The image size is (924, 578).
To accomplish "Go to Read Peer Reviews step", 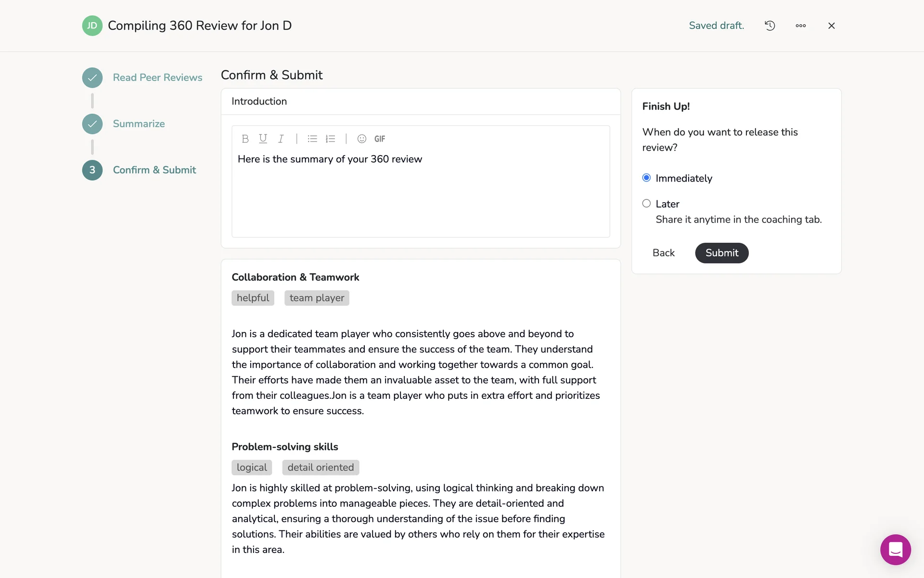I will tap(157, 78).
